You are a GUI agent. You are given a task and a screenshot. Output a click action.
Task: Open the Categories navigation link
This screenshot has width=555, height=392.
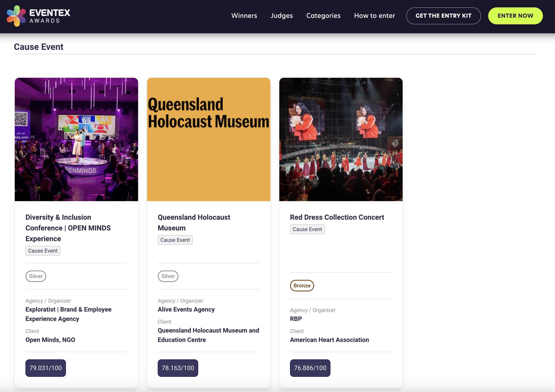(x=323, y=16)
